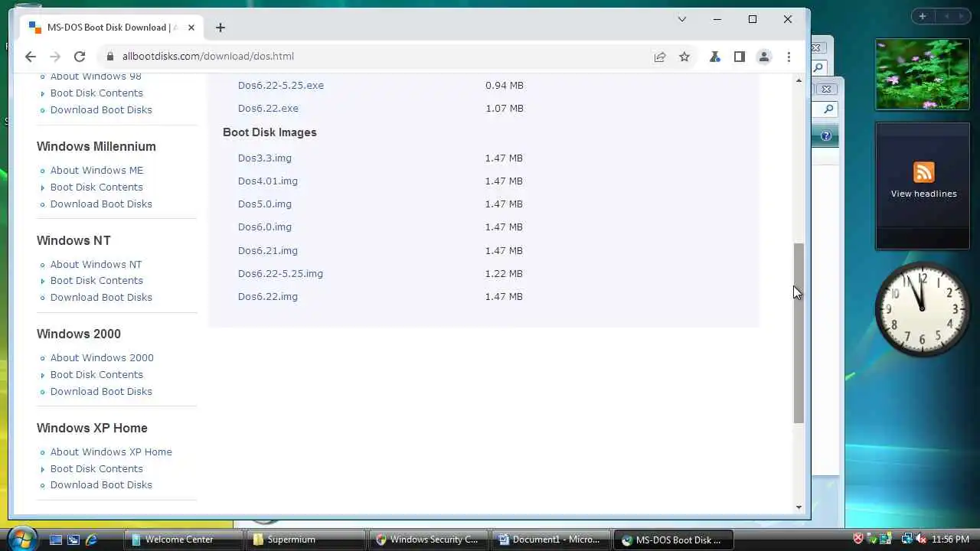Viewport: 980px width, 551px height.
Task: Click Show Desktop in Quick Launch
Action: 55,540
